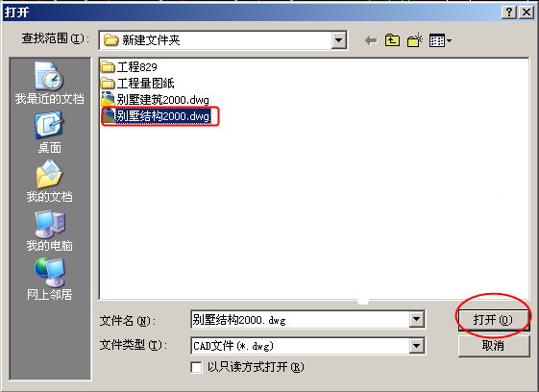539x392 pixels.
Task: Click the 取消 button
Action: click(x=493, y=346)
